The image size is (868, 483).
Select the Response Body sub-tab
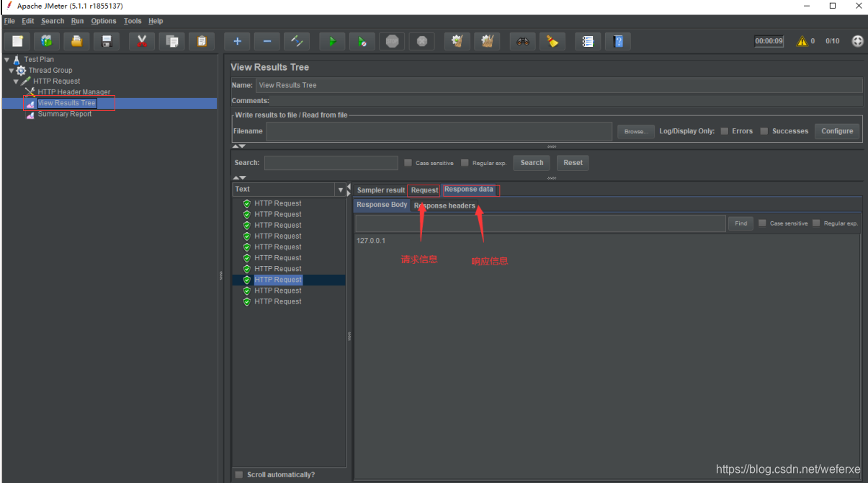[x=382, y=205]
